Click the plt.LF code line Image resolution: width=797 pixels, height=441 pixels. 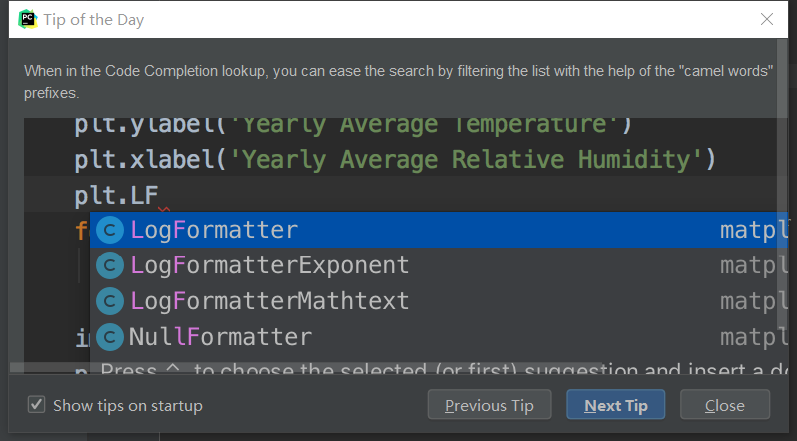(x=116, y=195)
